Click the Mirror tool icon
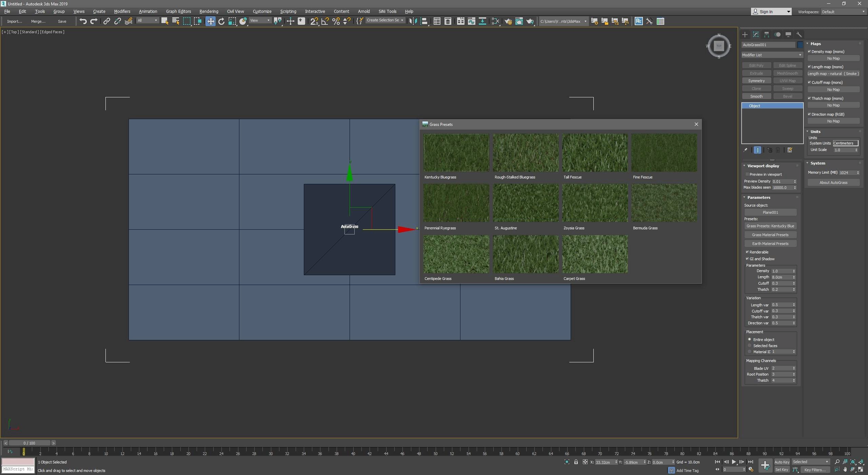The image size is (868, 475). [413, 21]
